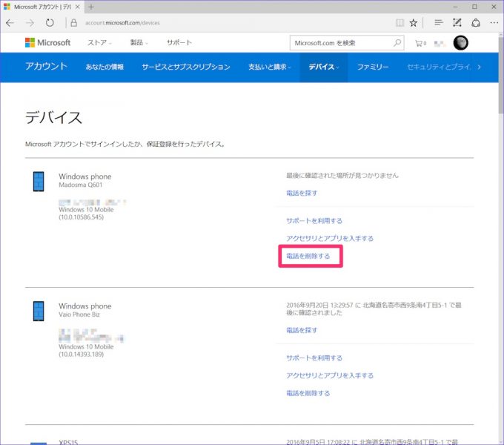Open the Make a Web Note icon
504x445 pixels.
(x=457, y=22)
